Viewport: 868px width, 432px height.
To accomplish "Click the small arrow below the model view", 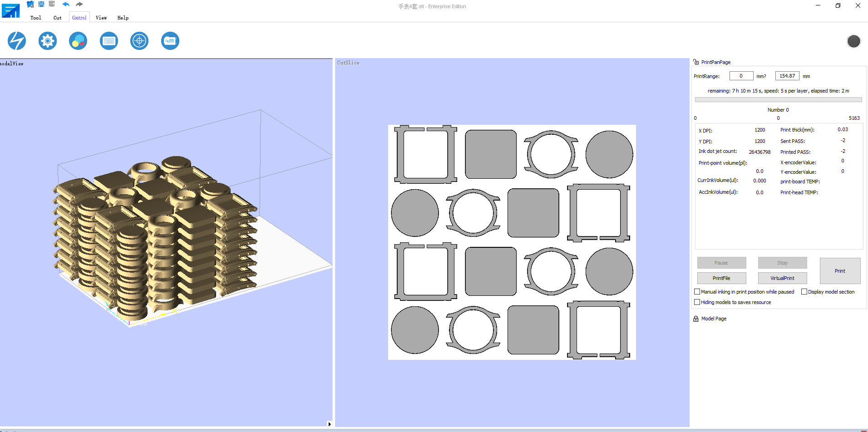I will point(329,424).
